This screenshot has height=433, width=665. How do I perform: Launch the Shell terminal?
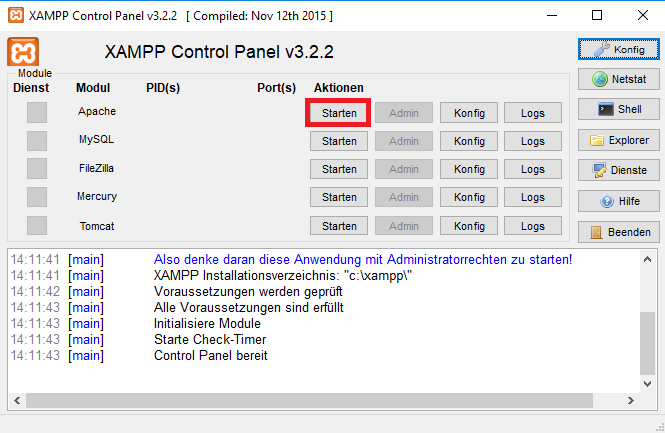619,109
